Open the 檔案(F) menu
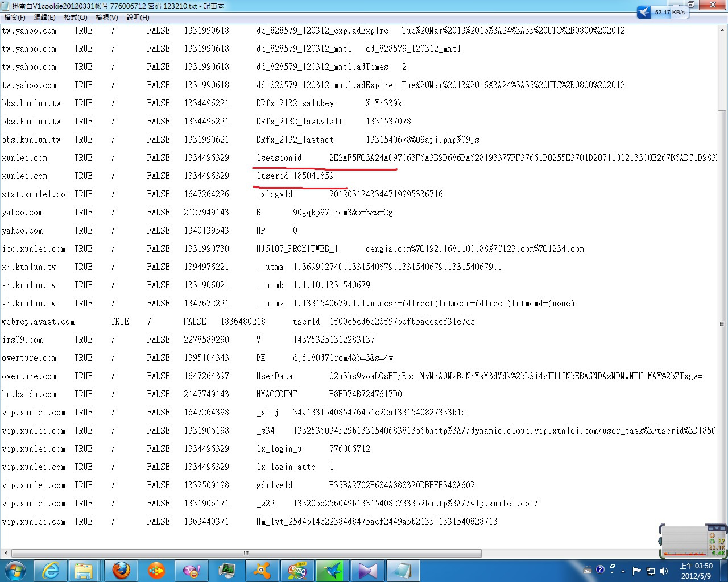Viewport: 728px width, 582px height. pyautogui.click(x=15, y=18)
